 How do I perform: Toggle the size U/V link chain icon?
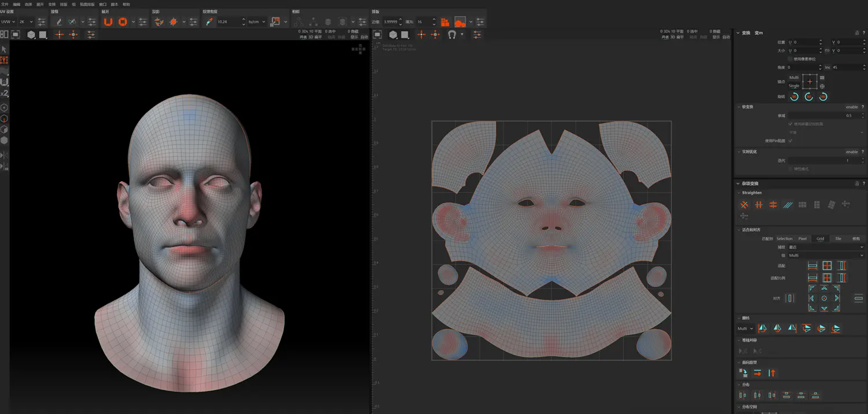click(x=827, y=51)
